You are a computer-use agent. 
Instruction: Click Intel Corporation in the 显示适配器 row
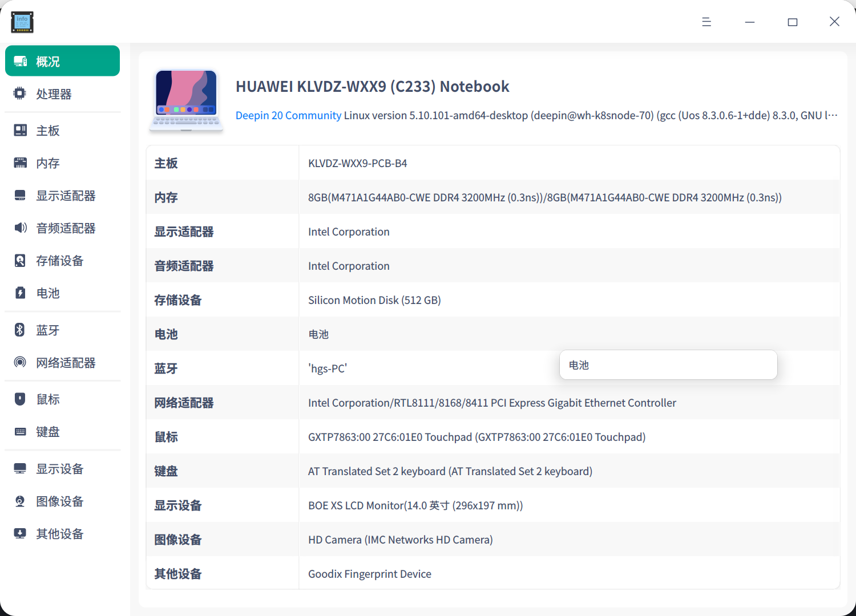click(x=349, y=232)
